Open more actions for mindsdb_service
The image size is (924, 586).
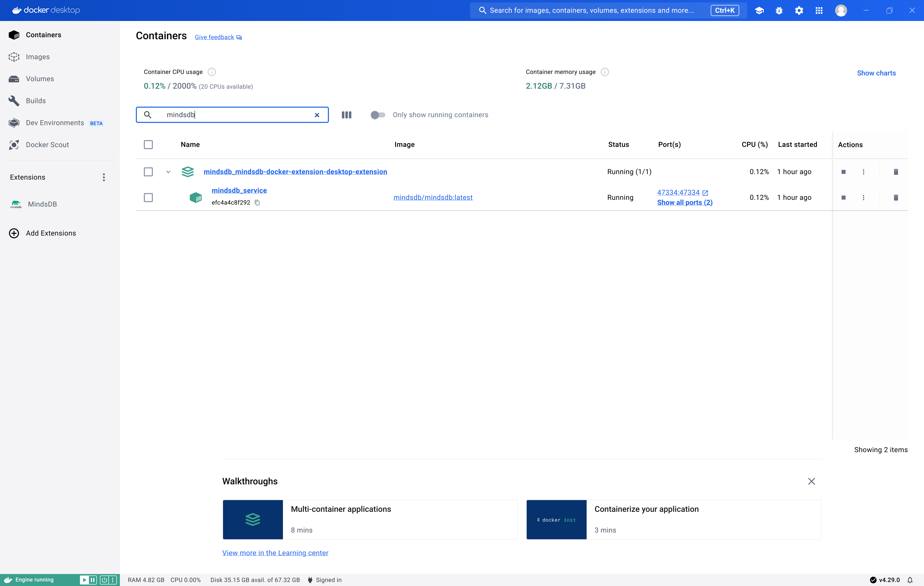point(863,198)
